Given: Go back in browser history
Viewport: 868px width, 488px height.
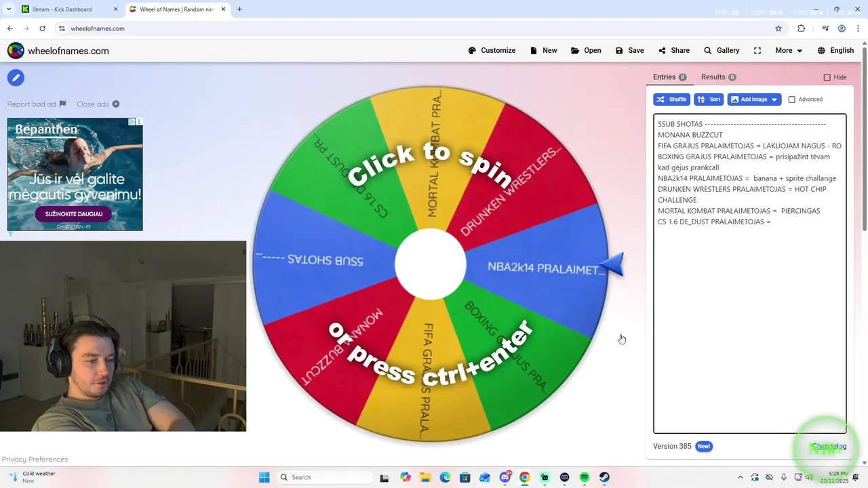Looking at the screenshot, I should click(x=9, y=28).
